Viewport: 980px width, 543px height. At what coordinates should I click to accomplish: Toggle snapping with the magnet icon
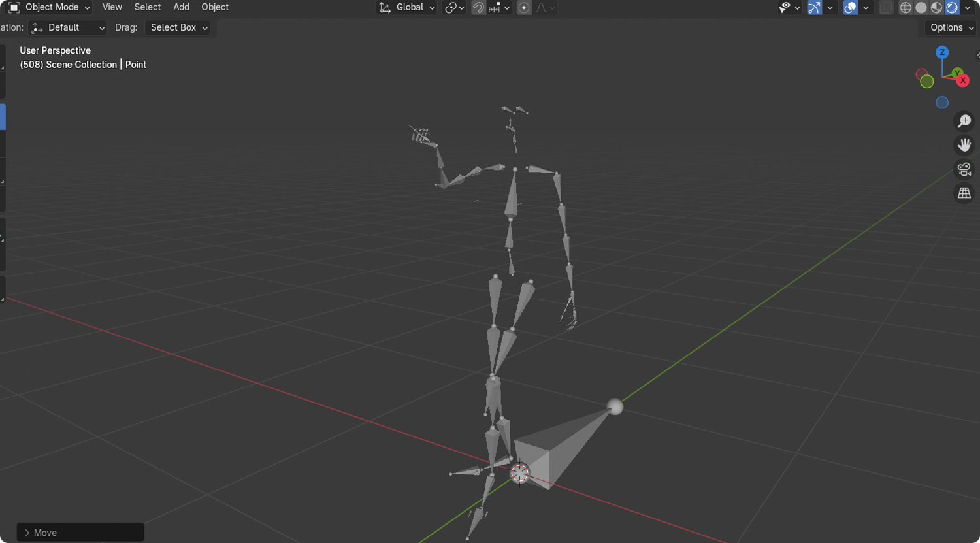coord(478,8)
